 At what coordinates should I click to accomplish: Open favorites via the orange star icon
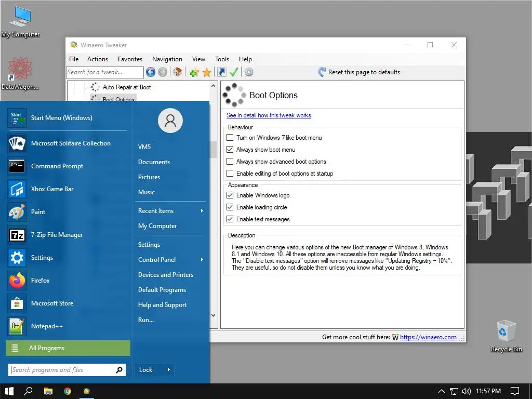click(207, 72)
